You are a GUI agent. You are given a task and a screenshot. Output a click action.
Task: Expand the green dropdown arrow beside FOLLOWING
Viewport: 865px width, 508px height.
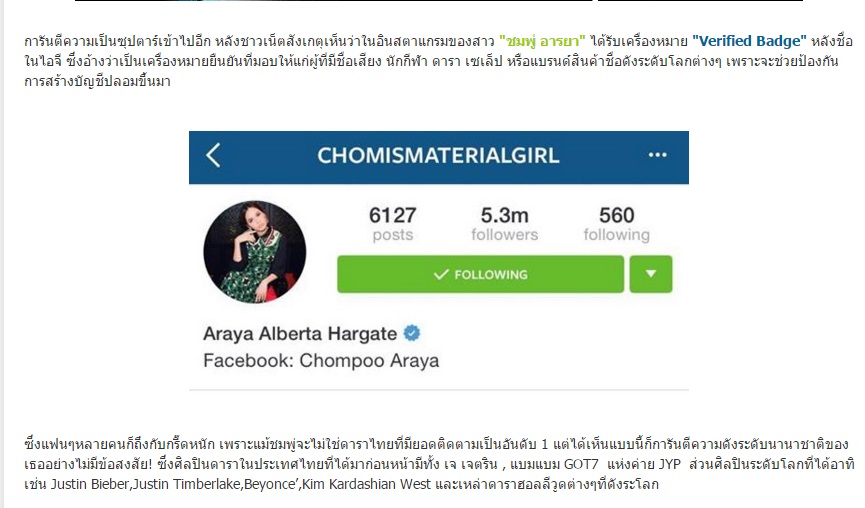coord(651,274)
